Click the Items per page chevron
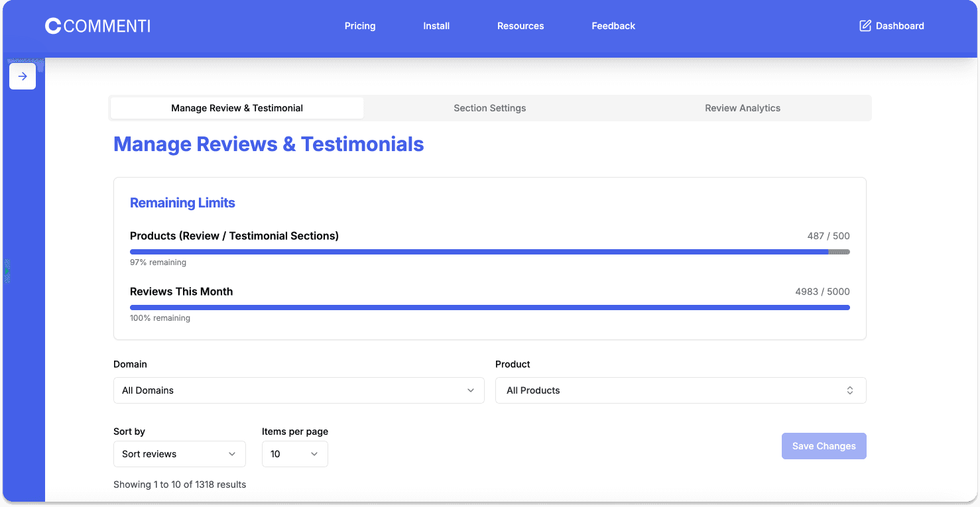 click(x=314, y=454)
